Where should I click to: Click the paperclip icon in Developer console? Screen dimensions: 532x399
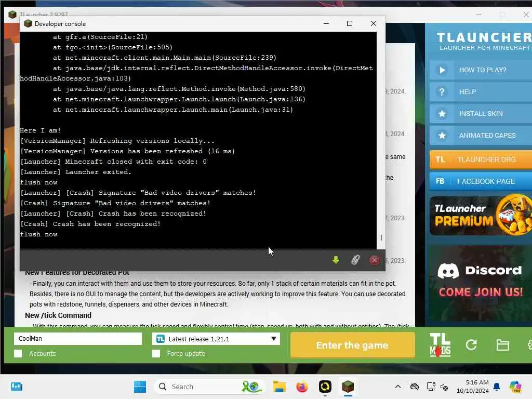[x=355, y=260]
